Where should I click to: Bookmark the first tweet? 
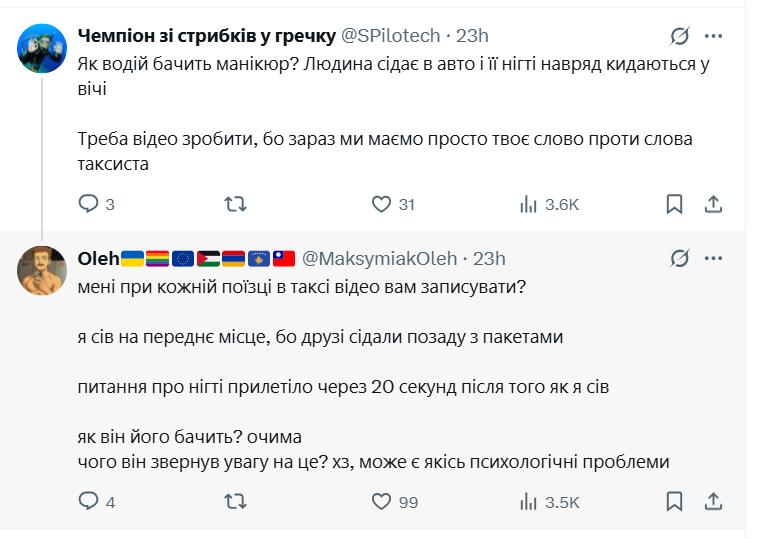click(x=675, y=204)
